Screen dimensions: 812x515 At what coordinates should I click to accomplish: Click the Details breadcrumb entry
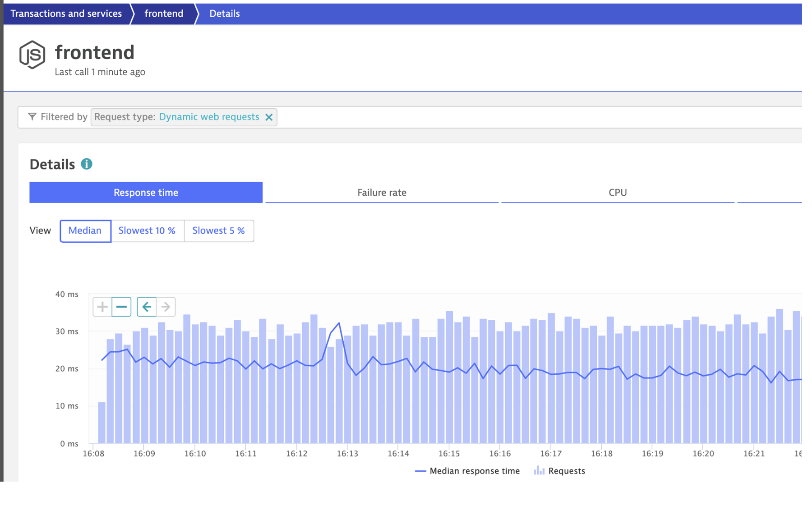(x=224, y=13)
